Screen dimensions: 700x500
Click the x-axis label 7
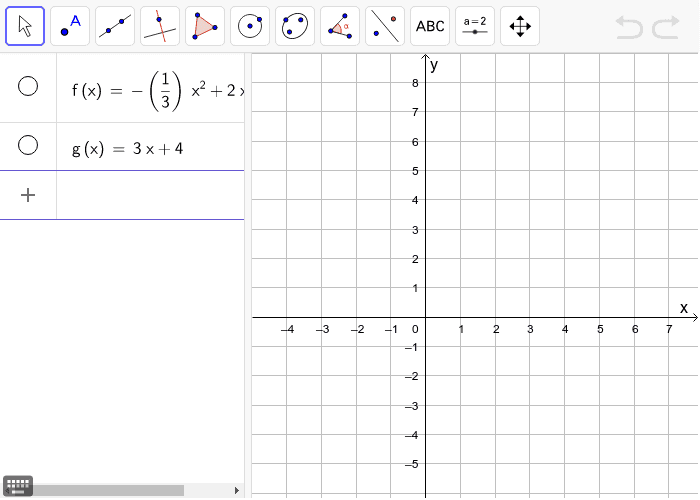pyautogui.click(x=669, y=329)
